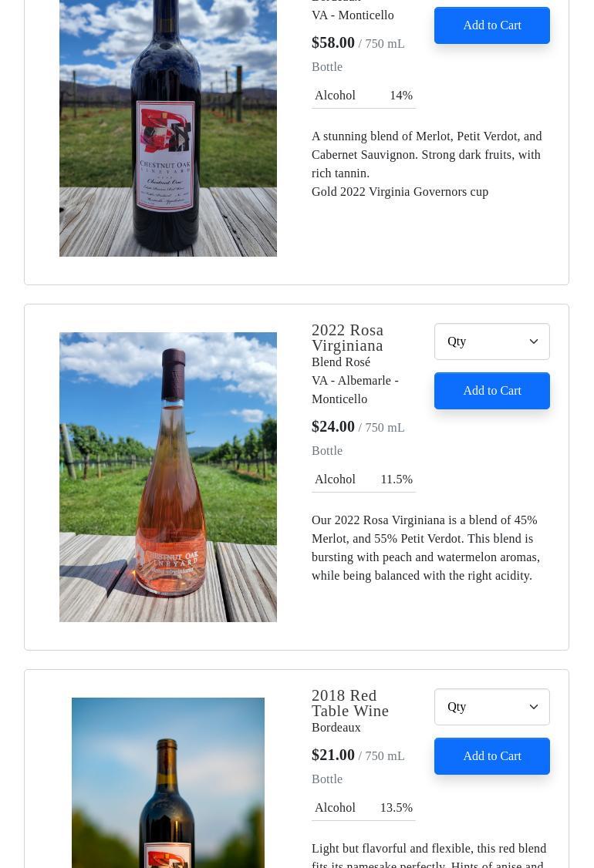Add the $58.00 wine to cart
Screen dimensions: 594x868
(x=491, y=25)
